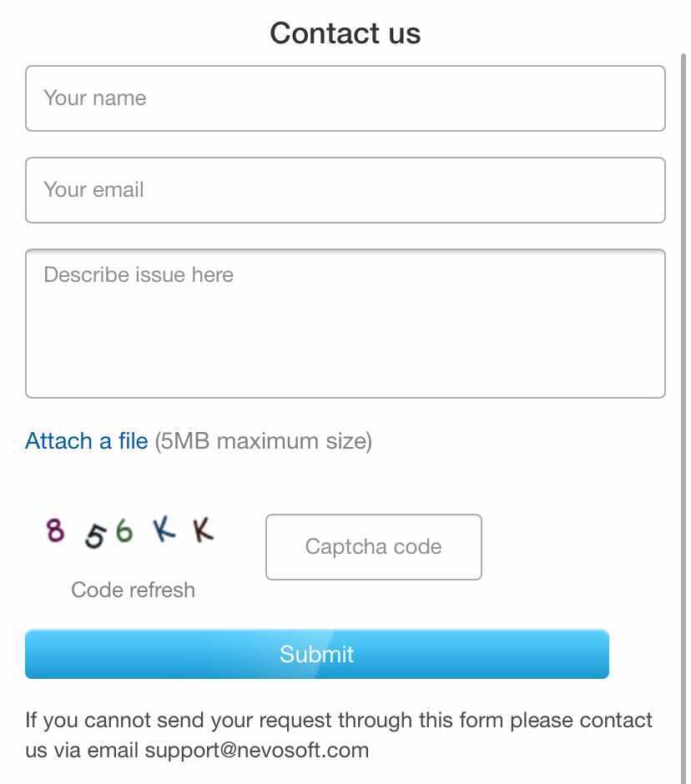The height and width of the screenshot is (784, 691).
Task: Focus the Captcha code input box
Action: [x=374, y=547]
